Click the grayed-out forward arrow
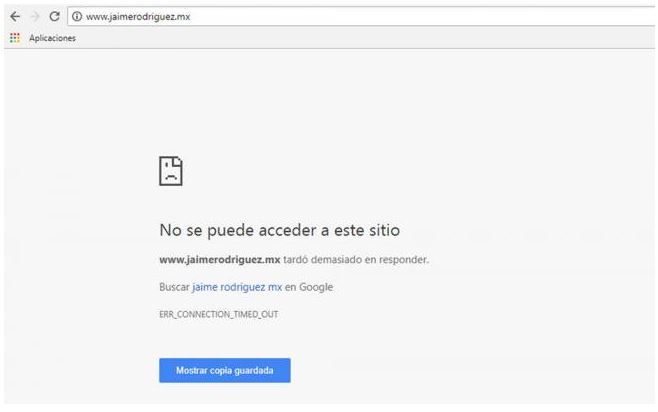 35,16
